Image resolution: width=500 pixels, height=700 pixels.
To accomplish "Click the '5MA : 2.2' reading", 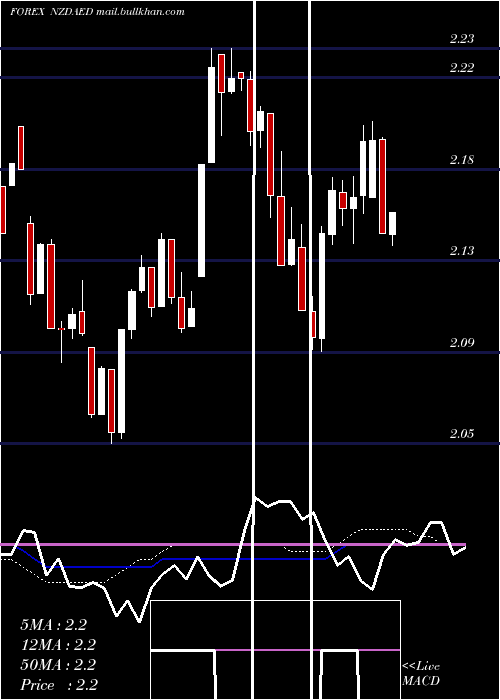I will tap(54, 625).
